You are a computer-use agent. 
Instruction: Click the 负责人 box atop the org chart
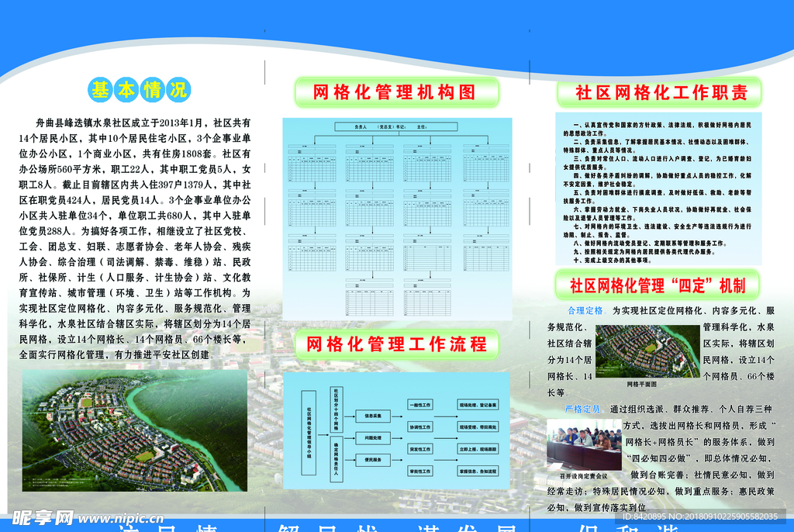(396, 126)
